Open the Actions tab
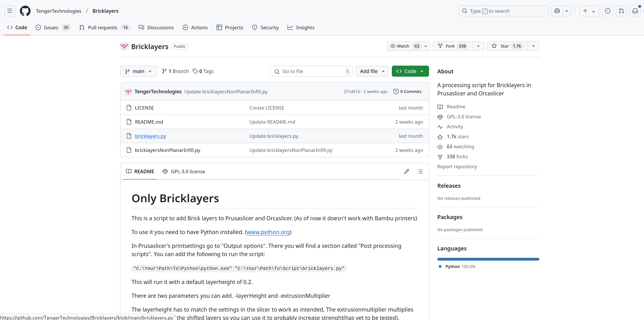The height and width of the screenshot is (320, 644). click(x=195, y=28)
